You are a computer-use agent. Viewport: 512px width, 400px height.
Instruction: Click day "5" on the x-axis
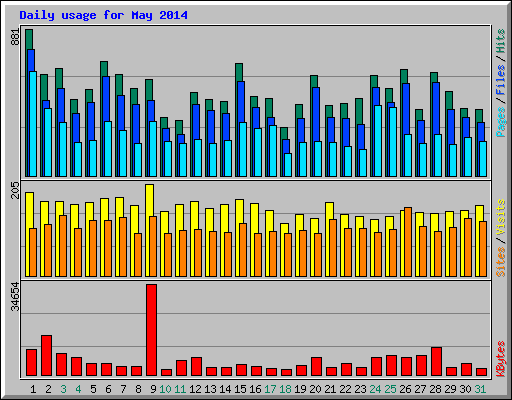tap(93, 389)
